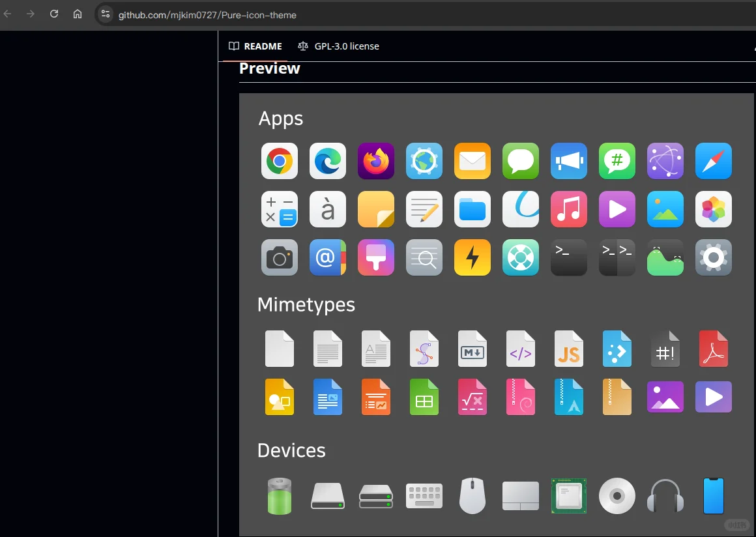The height and width of the screenshot is (537, 756).
Task: Click the blue image viewer mountain icon
Action: [x=665, y=209]
